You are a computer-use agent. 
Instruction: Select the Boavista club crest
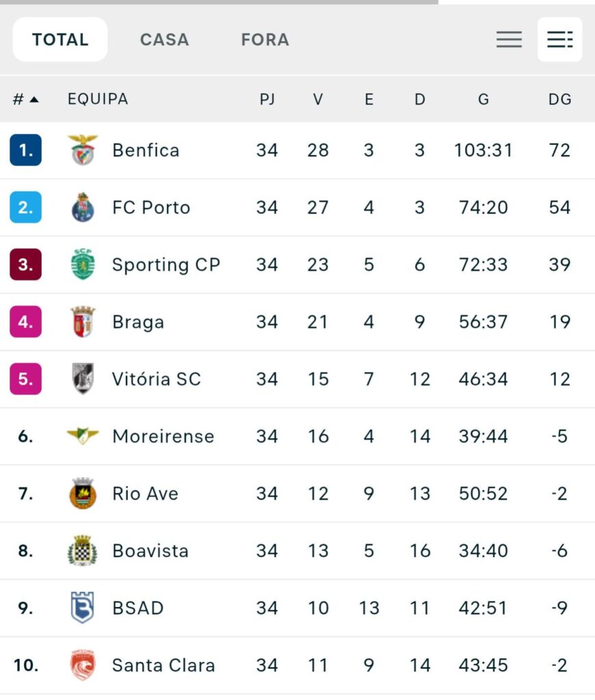point(84,550)
